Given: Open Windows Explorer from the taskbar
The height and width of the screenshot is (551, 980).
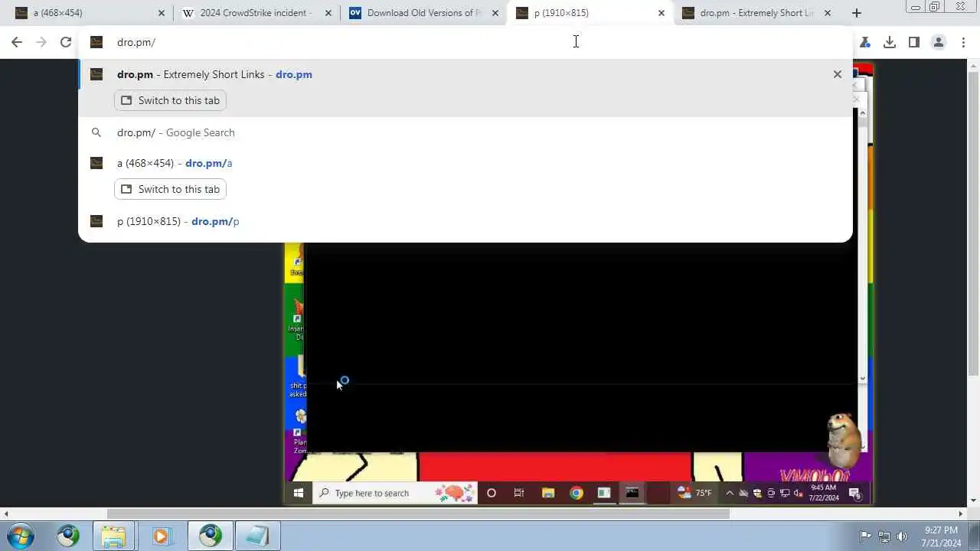Looking at the screenshot, I should coord(113,536).
